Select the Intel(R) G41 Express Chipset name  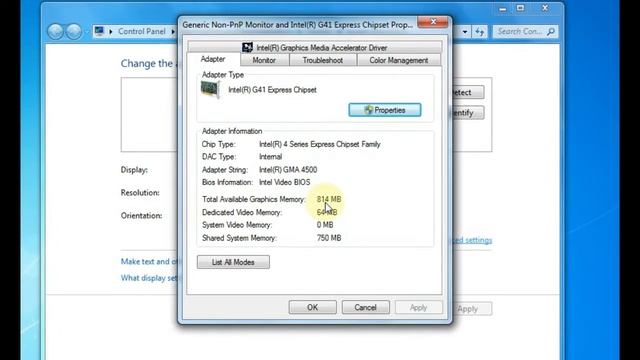coord(272,90)
